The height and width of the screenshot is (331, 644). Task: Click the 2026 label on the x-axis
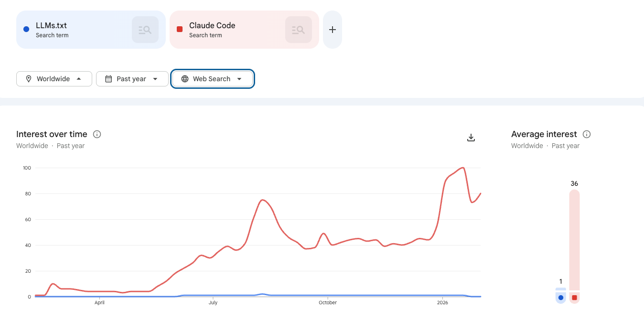tap(443, 303)
